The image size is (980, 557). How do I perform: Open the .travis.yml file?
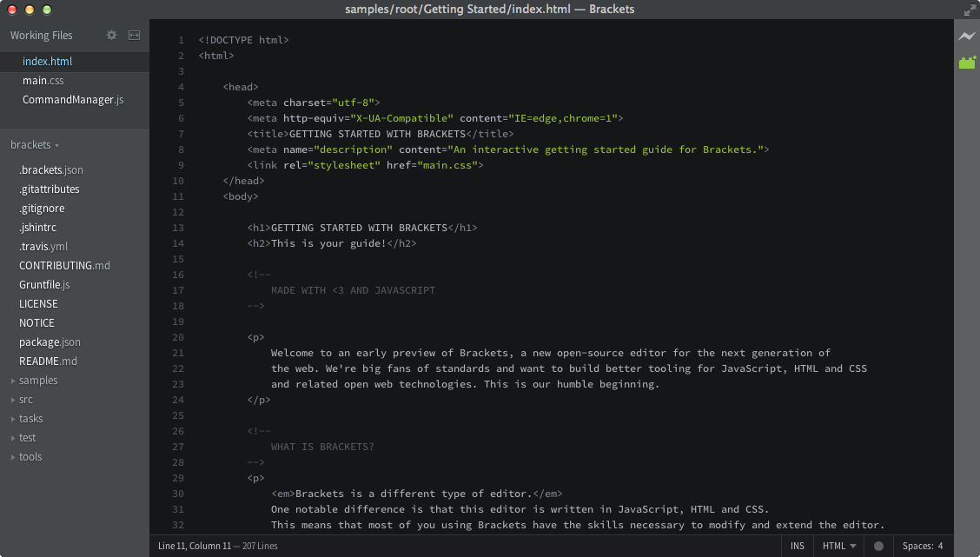pyautogui.click(x=43, y=246)
